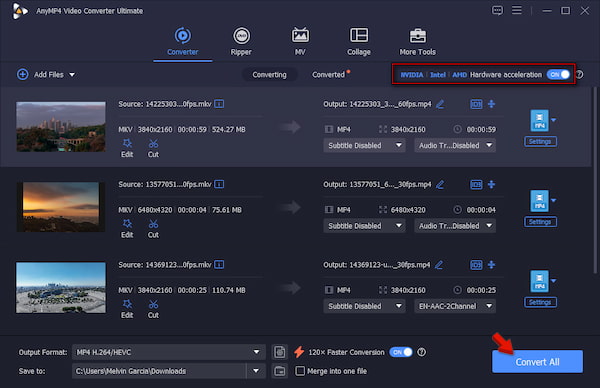Expand the Save to path dropdown arrow
The image size is (600, 388).
coord(256,371)
